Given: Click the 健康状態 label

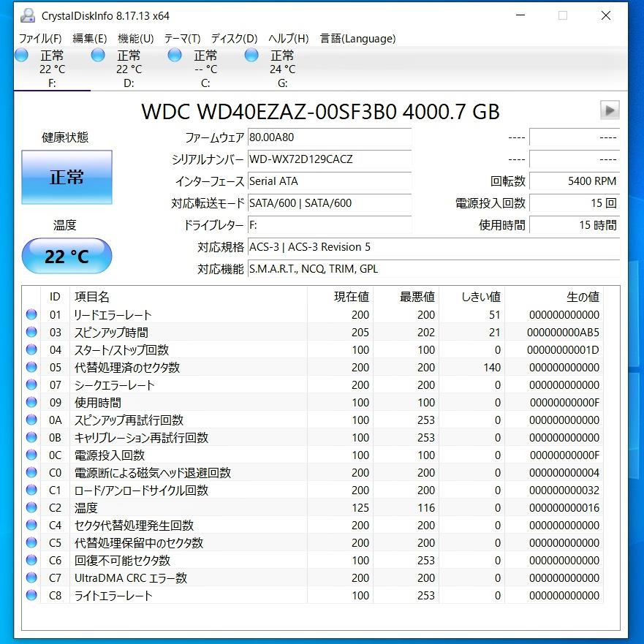Looking at the screenshot, I should 65,137.
